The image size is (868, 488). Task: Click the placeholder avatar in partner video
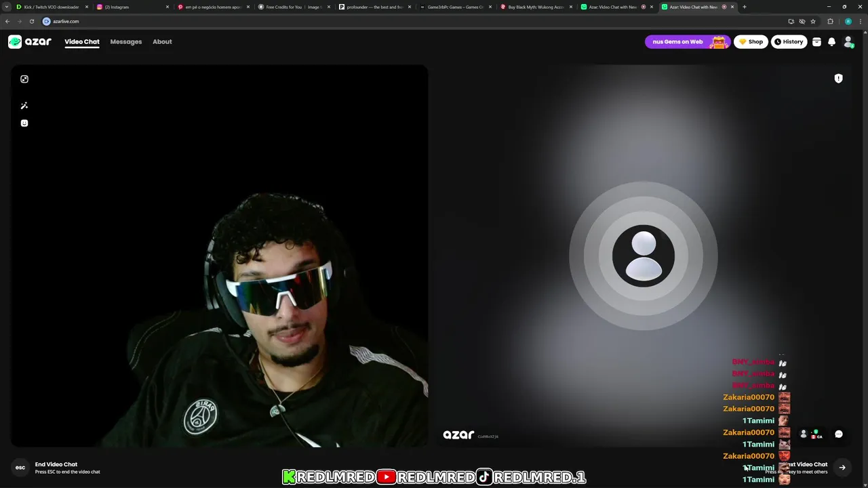click(x=643, y=256)
